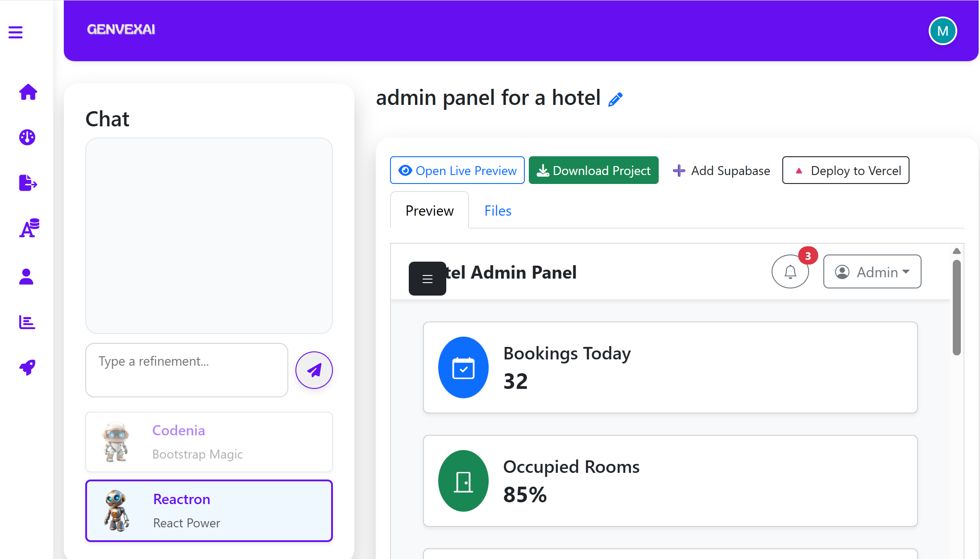Viewport: 980px width, 559px height.
Task: Send refinement with paper plane button
Action: [314, 370]
